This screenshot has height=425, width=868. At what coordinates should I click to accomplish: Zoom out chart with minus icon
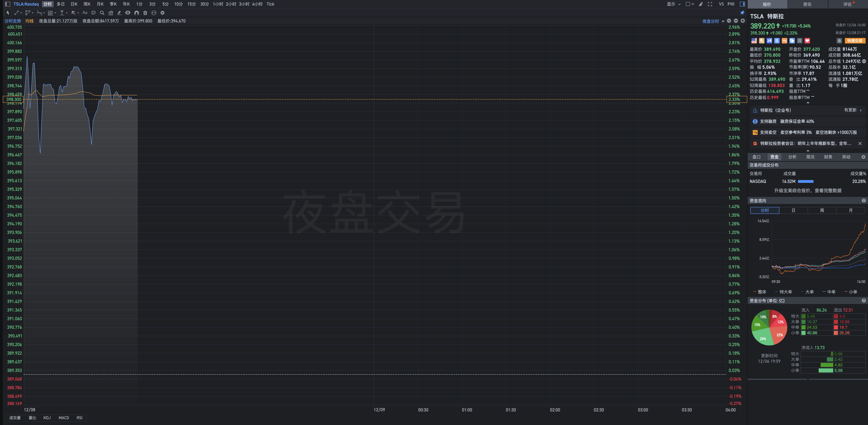[736, 21]
